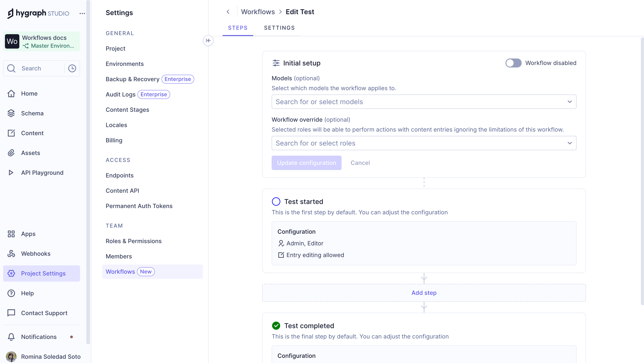Click the Notifications bell icon

point(11,337)
